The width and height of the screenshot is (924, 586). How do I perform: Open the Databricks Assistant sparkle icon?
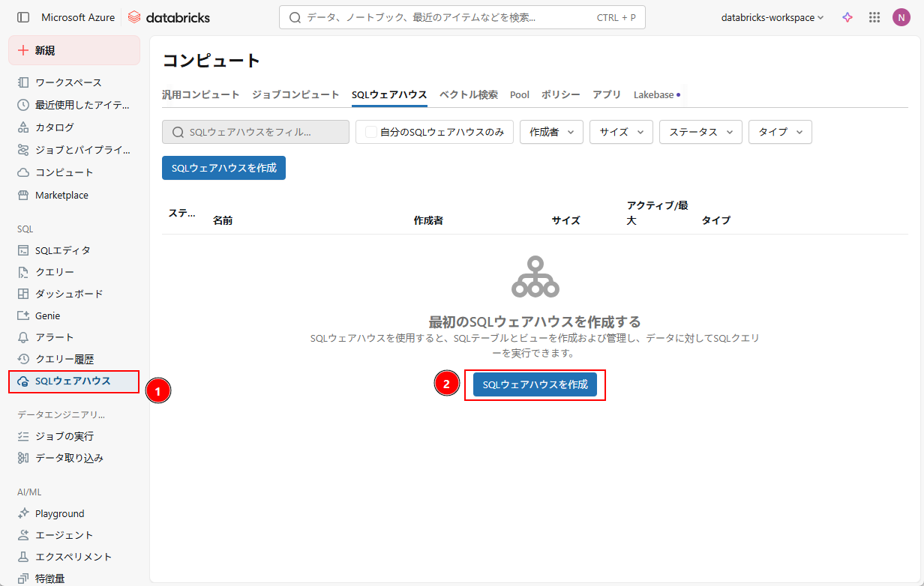click(x=847, y=17)
